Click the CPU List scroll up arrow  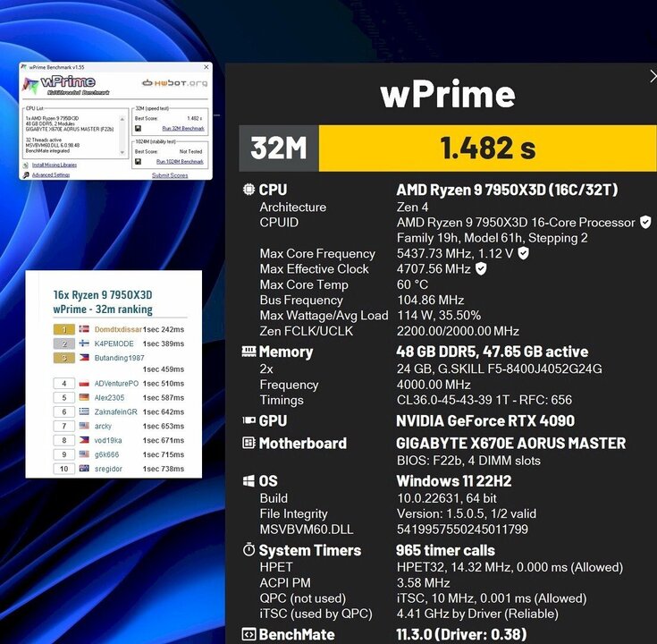(x=122, y=120)
